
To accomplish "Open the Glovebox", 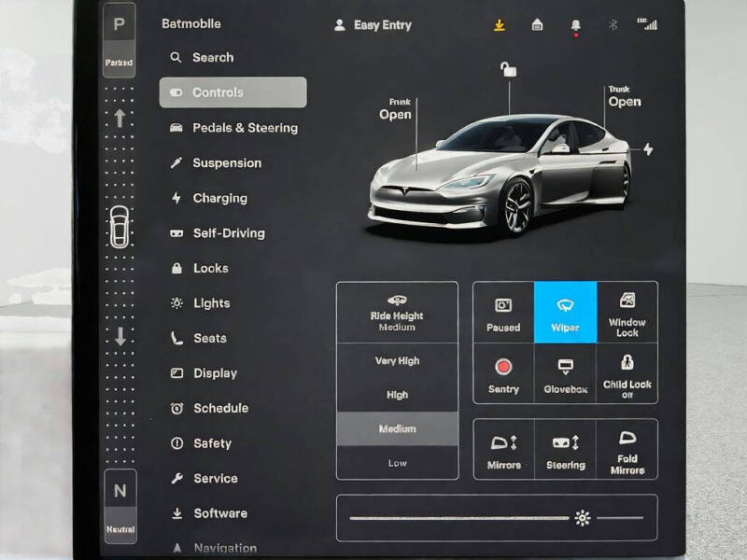I will coord(565,373).
